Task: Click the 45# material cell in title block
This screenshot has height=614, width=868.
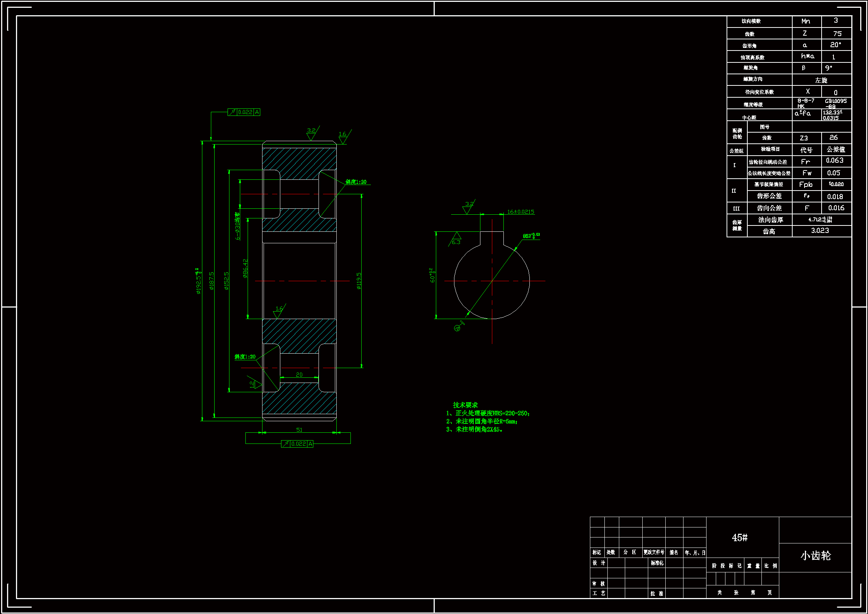Action: coord(740,537)
